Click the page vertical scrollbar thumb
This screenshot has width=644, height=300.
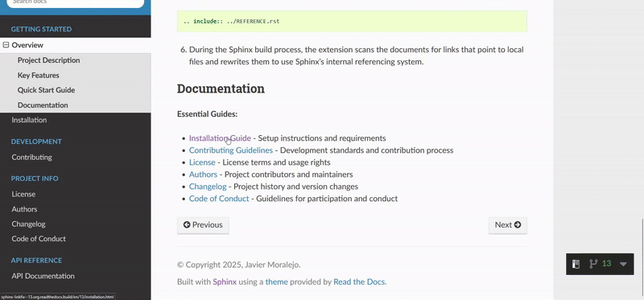point(642,257)
